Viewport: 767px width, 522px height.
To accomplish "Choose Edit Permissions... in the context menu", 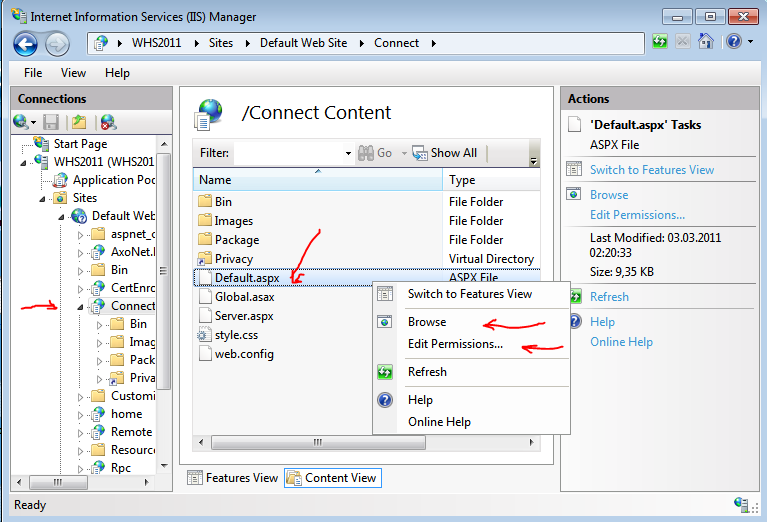I will pyautogui.click(x=455, y=344).
